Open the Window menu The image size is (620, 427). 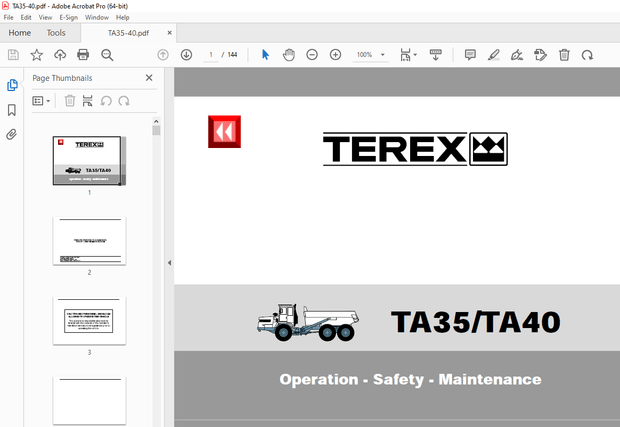click(x=97, y=17)
